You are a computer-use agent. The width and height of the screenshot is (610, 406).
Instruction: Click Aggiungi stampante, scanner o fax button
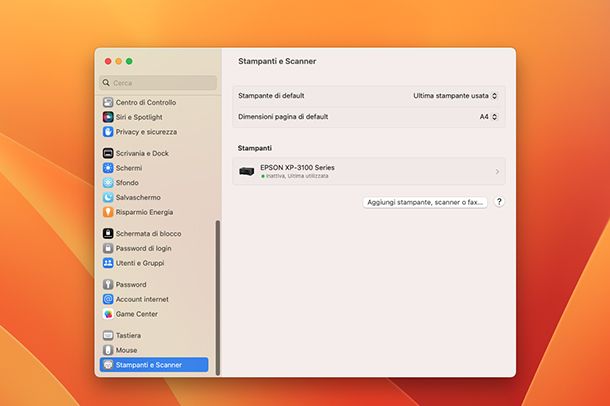425,202
